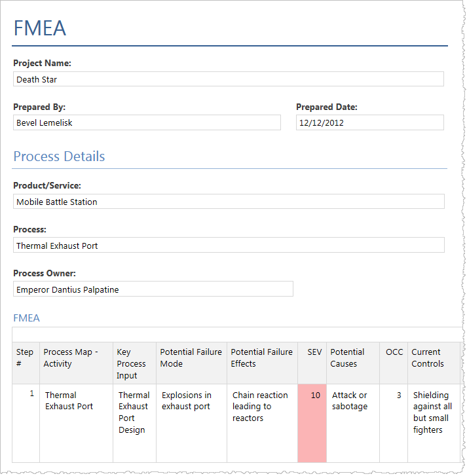Click the Current Controls column header

pyautogui.click(x=432, y=363)
